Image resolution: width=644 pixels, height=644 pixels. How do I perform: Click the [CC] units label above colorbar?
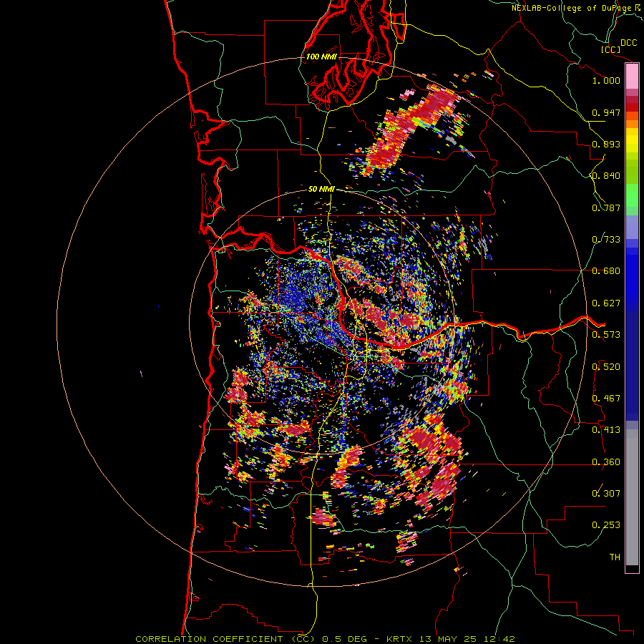coord(611,49)
